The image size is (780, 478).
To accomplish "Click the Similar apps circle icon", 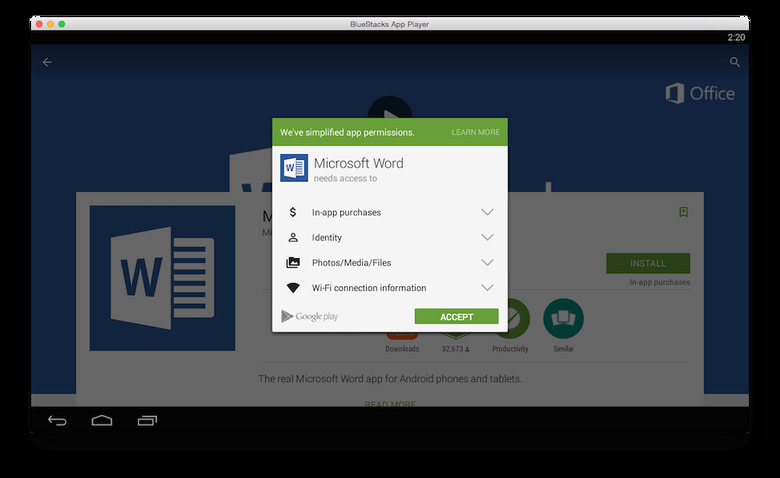I will (x=563, y=319).
